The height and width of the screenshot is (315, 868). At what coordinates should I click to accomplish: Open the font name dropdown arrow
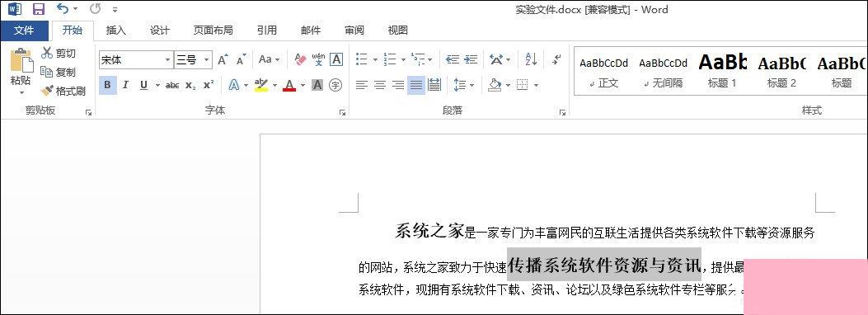pos(167,60)
